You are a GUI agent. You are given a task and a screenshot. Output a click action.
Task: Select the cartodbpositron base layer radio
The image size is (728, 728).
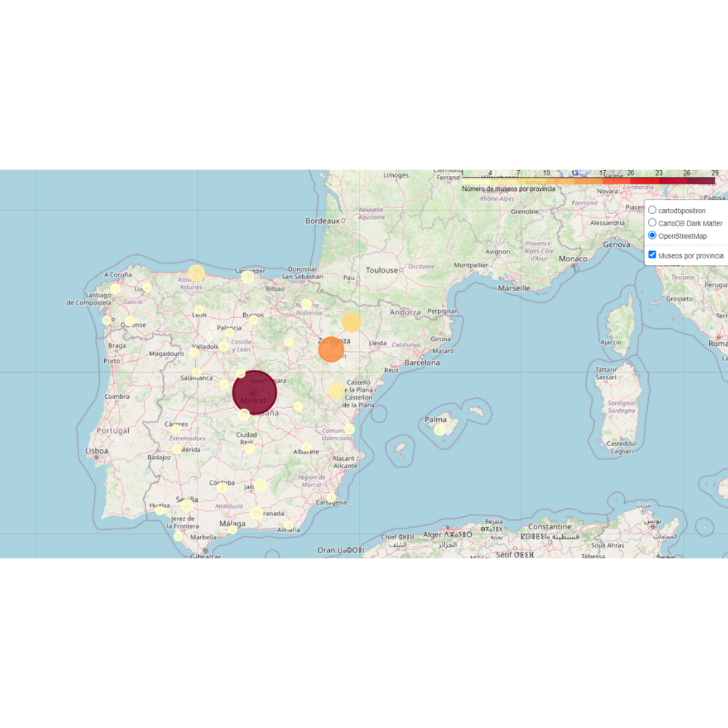pos(652,210)
